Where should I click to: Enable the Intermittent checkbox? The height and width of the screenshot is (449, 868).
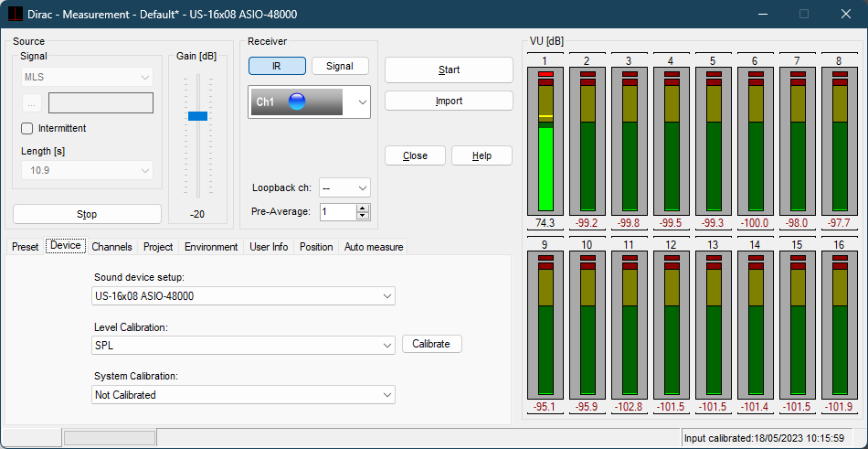coord(27,129)
